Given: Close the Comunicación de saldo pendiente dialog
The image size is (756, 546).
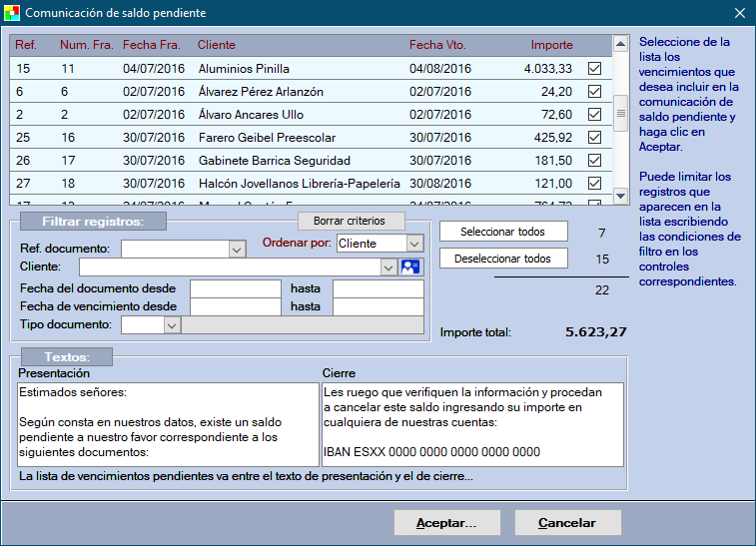Looking at the screenshot, I should [739, 13].
